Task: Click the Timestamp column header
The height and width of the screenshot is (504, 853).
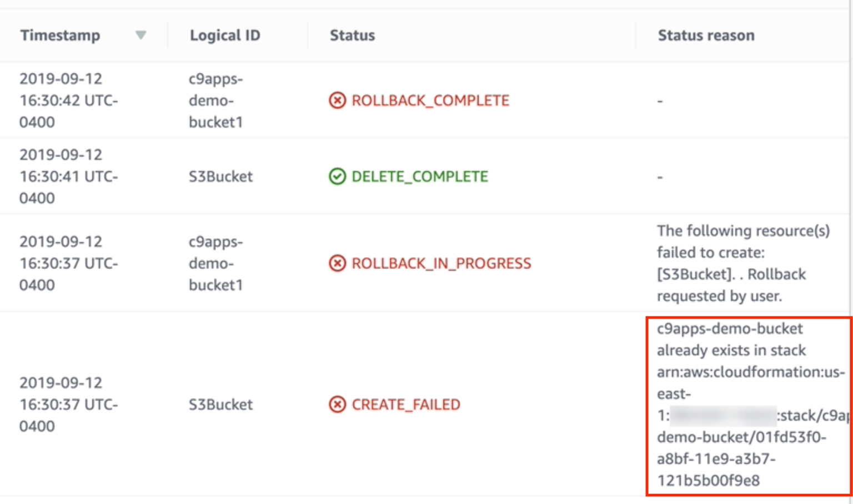Action: click(61, 34)
